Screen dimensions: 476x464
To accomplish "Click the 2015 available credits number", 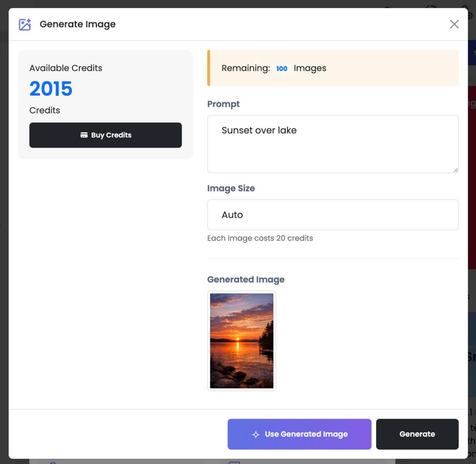I will (x=51, y=89).
